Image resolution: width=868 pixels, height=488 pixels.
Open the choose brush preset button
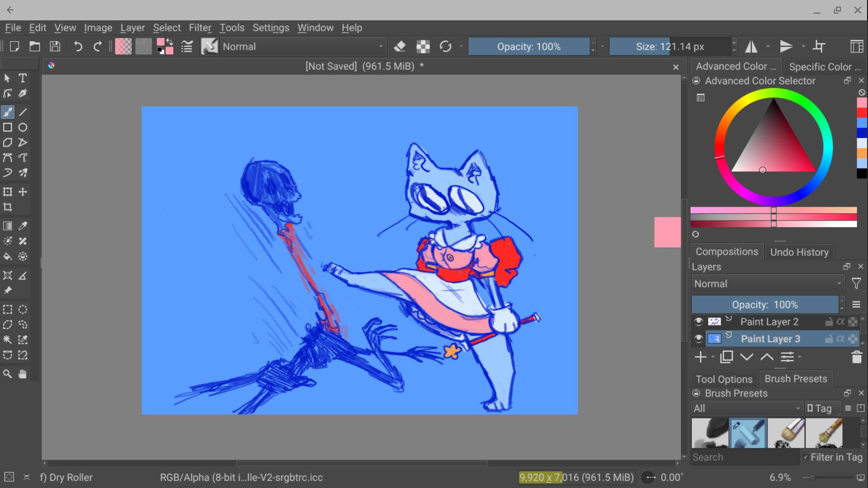click(x=209, y=47)
